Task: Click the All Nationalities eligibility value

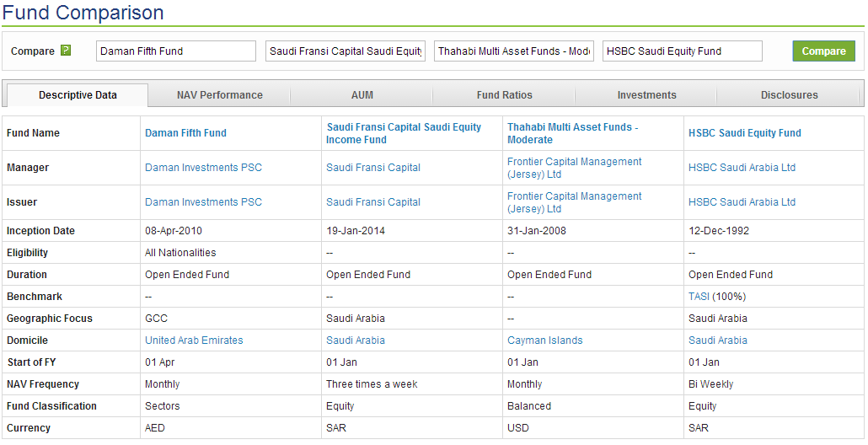Action: coord(180,253)
